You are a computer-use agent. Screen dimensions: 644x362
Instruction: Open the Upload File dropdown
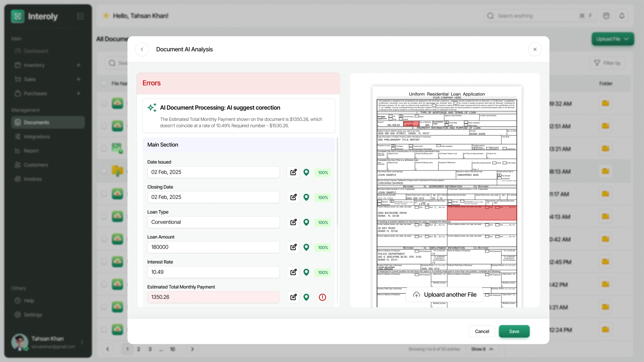click(x=612, y=39)
